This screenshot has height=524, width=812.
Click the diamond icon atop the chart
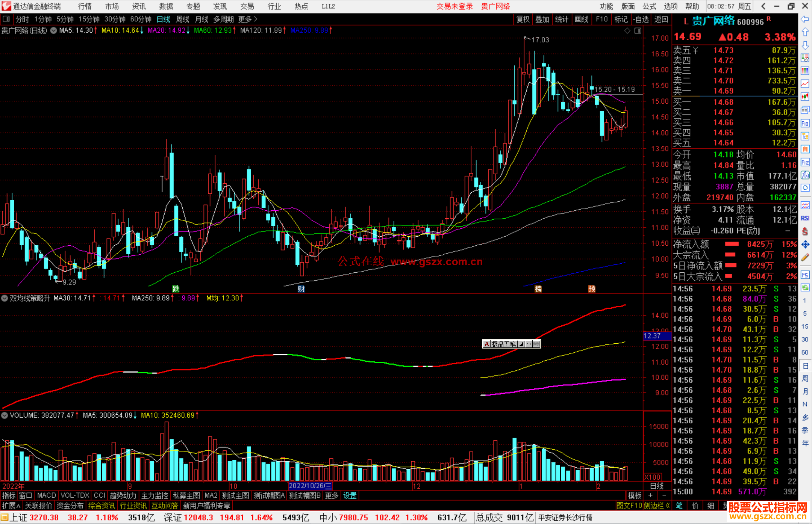pos(627,31)
